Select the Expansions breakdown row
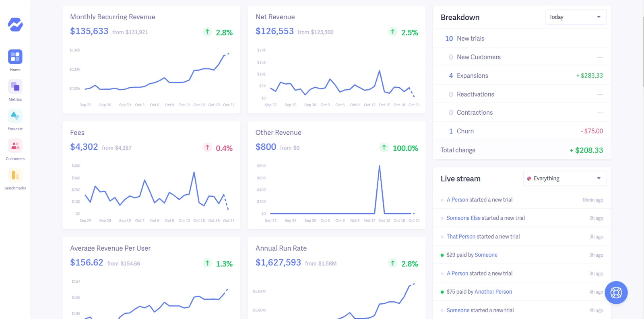 (x=522, y=76)
